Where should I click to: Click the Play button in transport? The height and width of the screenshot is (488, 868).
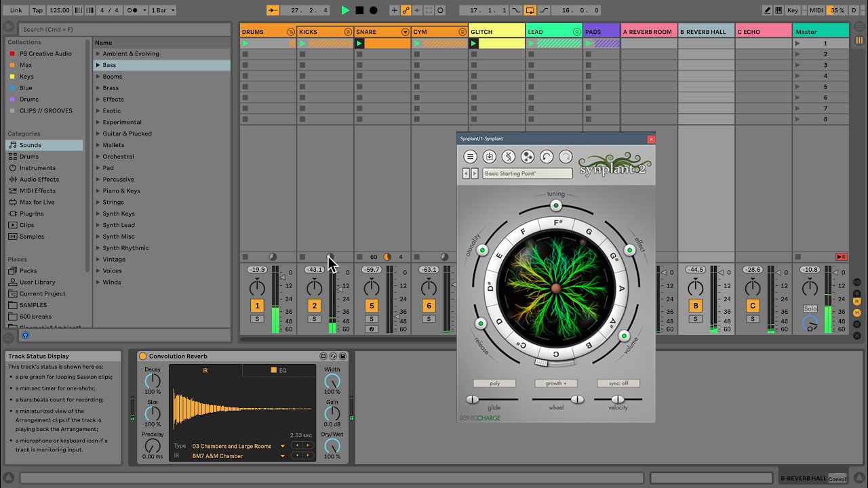click(345, 10)
